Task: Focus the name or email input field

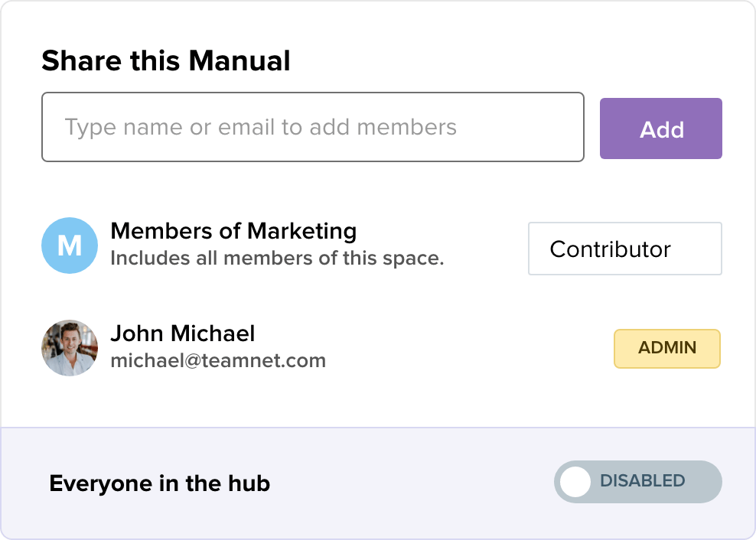Action: (312, 127)
